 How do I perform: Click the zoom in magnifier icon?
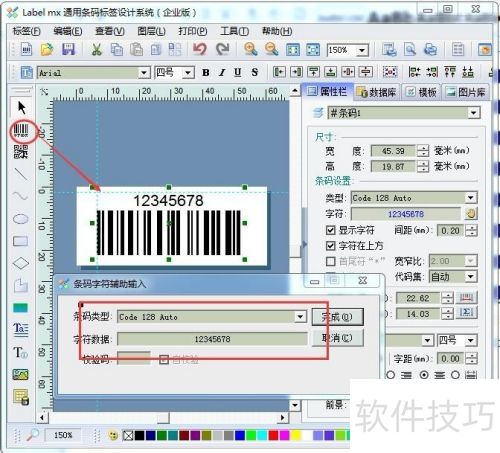tap(251, 49)
